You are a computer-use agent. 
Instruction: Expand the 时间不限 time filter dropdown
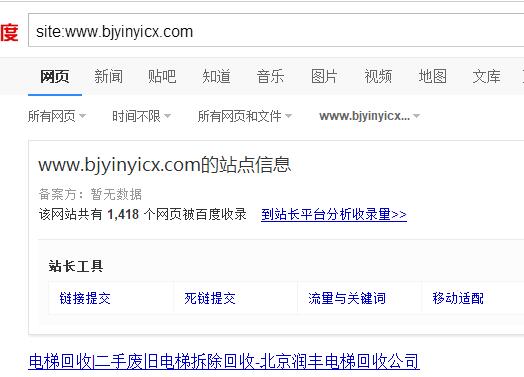point(141,116)
